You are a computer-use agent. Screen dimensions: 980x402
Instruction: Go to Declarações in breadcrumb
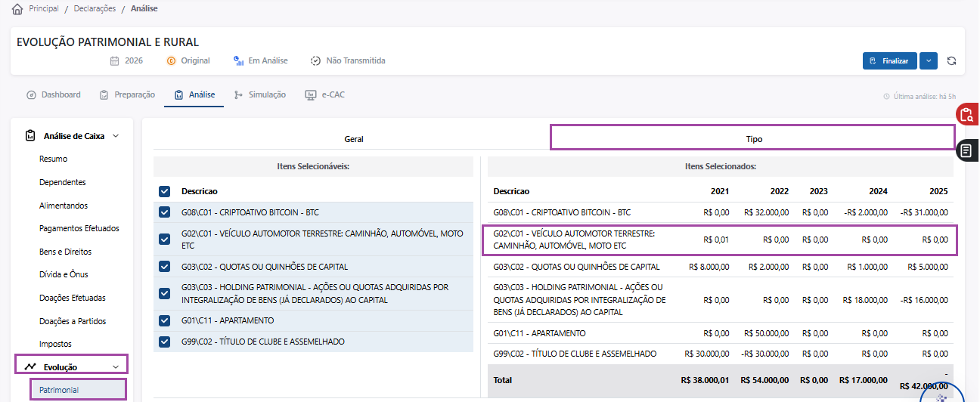(x=95, y=9)
